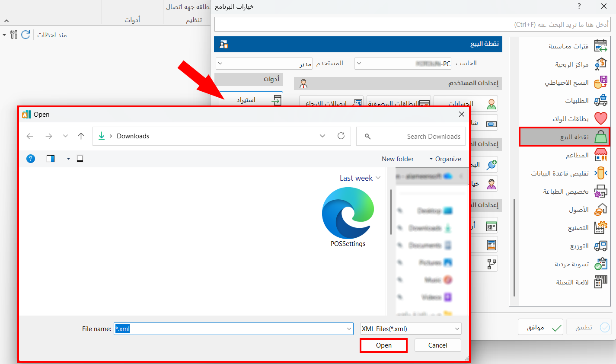Open backup (النسخ الاحتياطي) settings icon
Viewport: 616px width, 364px height.
(600, 82)
